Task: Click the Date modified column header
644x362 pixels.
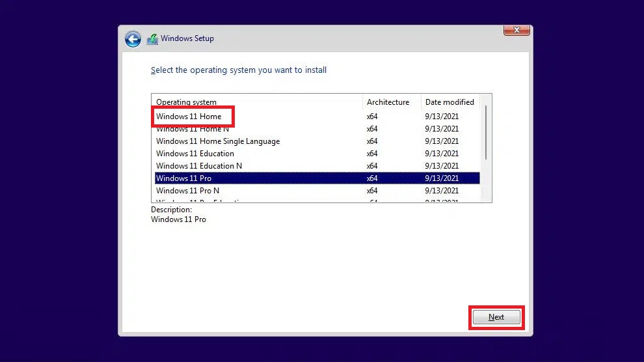Action: pyautogui.click(x=450, y=102)
